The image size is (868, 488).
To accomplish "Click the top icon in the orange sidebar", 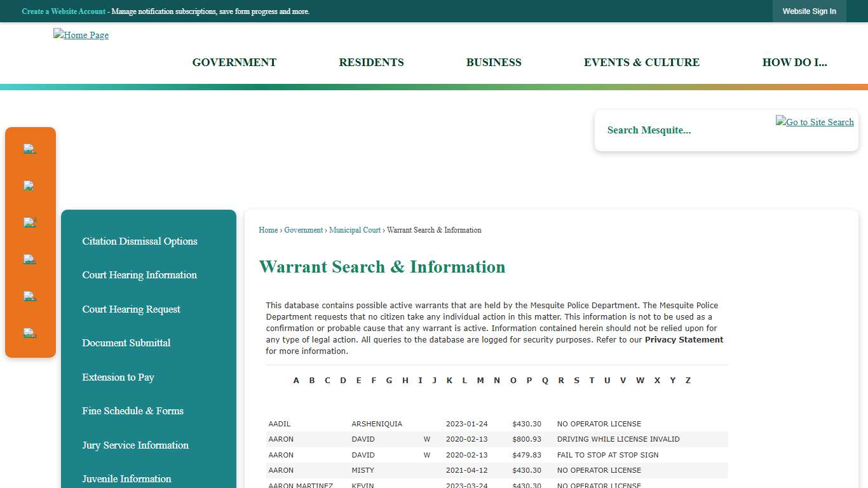I will click(30, 148).
